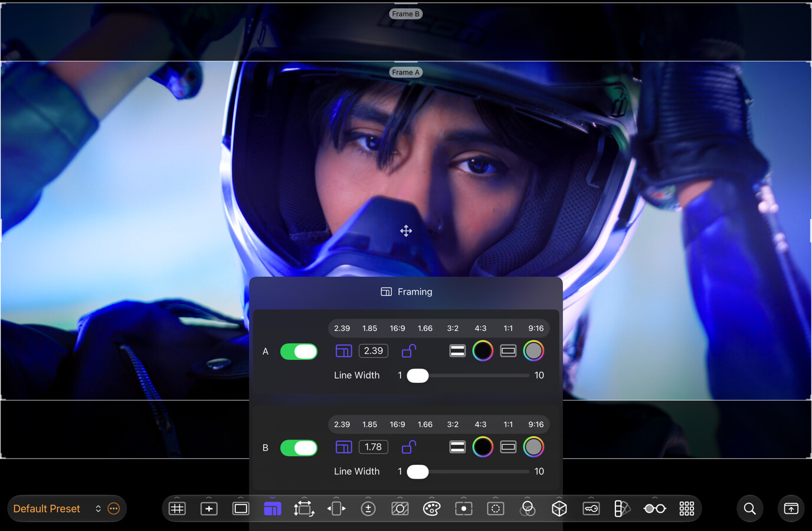Viewport: 812px width, 531px height.
Task: Click the Line Width slider for Frame A
Action: coord(469,376)
